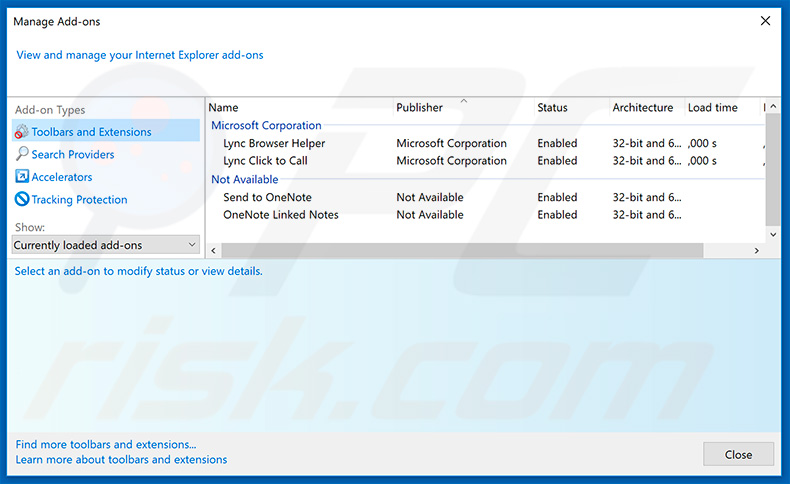Click the Accelerators arrow icon

click(22, 176)
